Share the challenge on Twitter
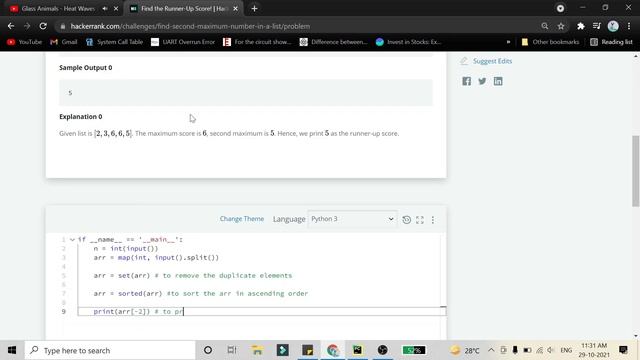 click(x=482, y=81)
